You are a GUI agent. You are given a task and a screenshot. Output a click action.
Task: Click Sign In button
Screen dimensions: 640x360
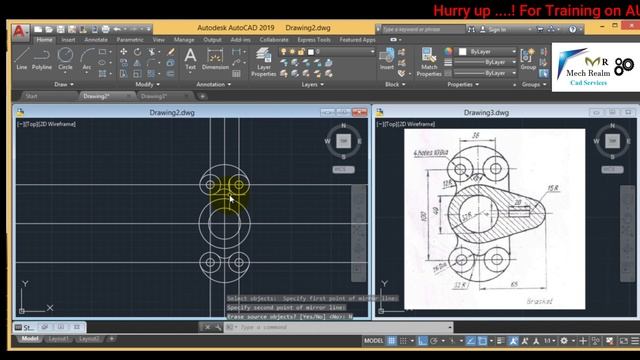point(493,29)
